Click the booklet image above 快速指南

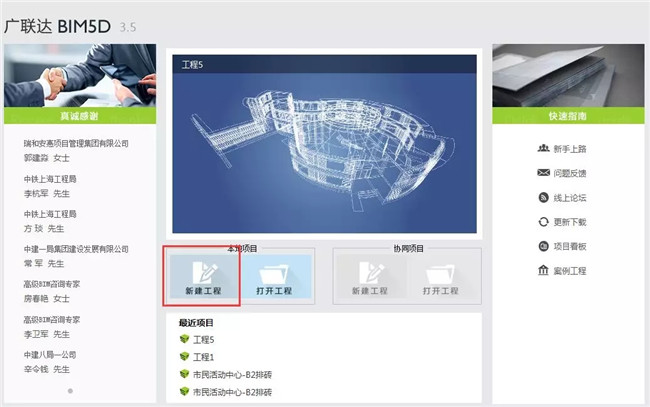568,75
